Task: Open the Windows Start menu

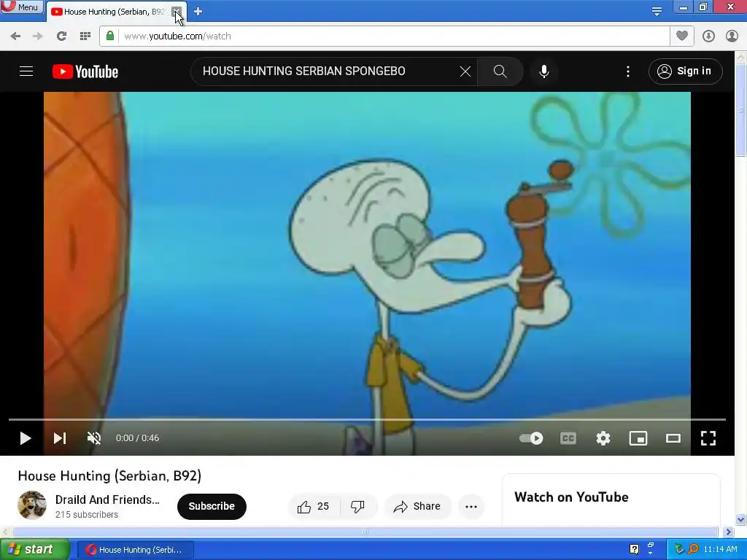Action: 34,550
